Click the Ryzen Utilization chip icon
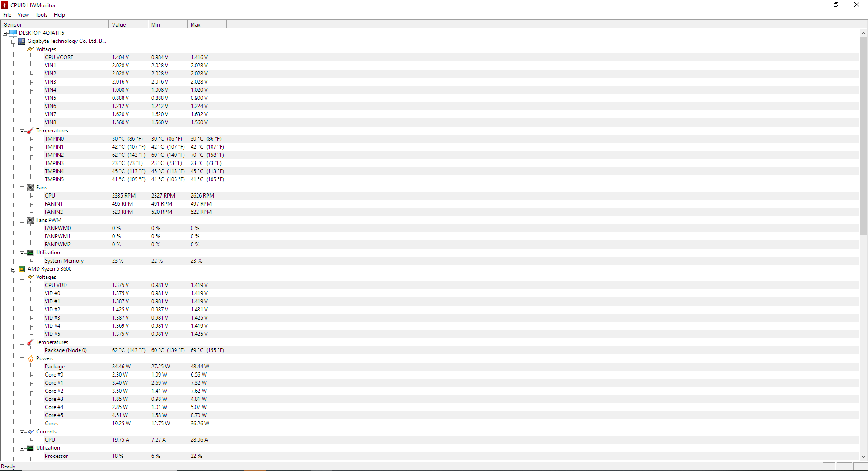 point(30,448)
